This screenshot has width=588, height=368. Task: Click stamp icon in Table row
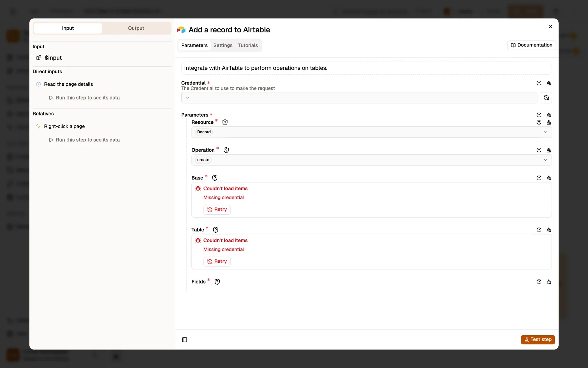coord(549,230)
